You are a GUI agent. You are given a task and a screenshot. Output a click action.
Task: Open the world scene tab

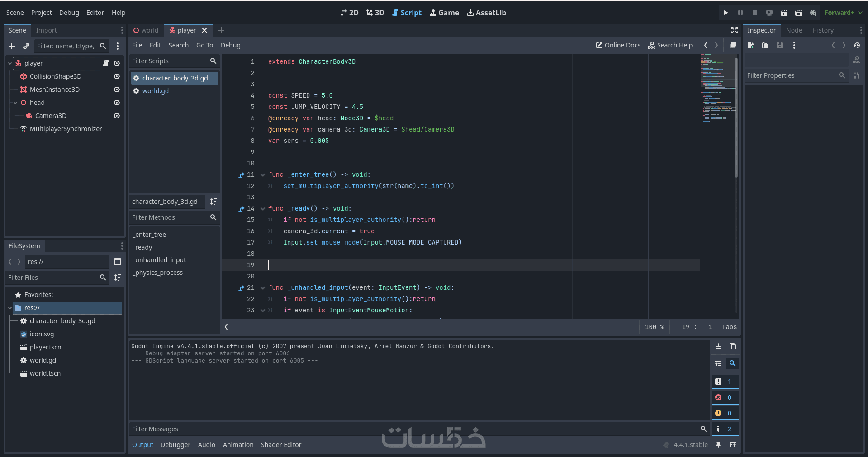146,30
